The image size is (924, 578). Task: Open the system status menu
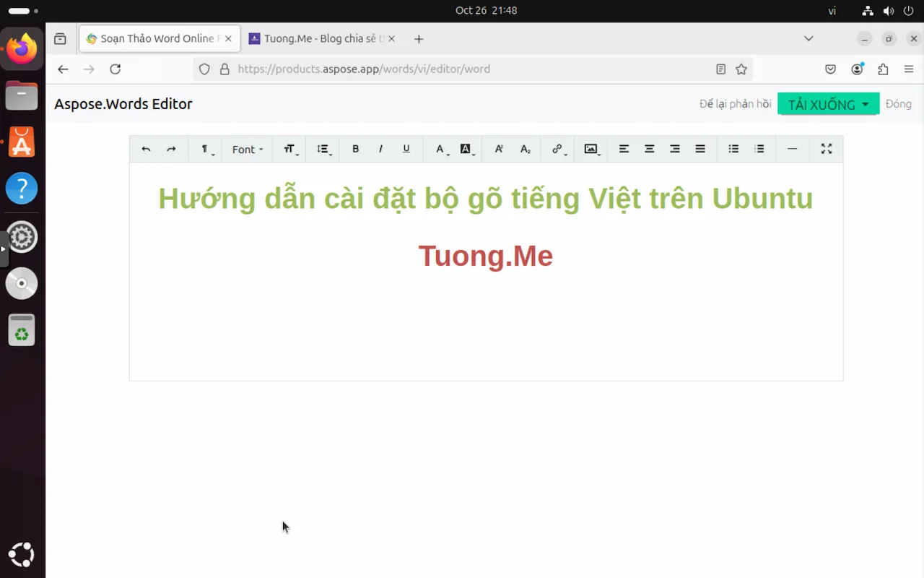889,11
